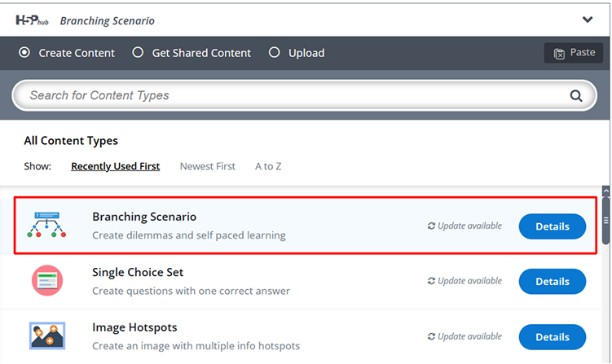Click Branching Scenario update available icon
The image size is (612, 364).
pos(431,226)
